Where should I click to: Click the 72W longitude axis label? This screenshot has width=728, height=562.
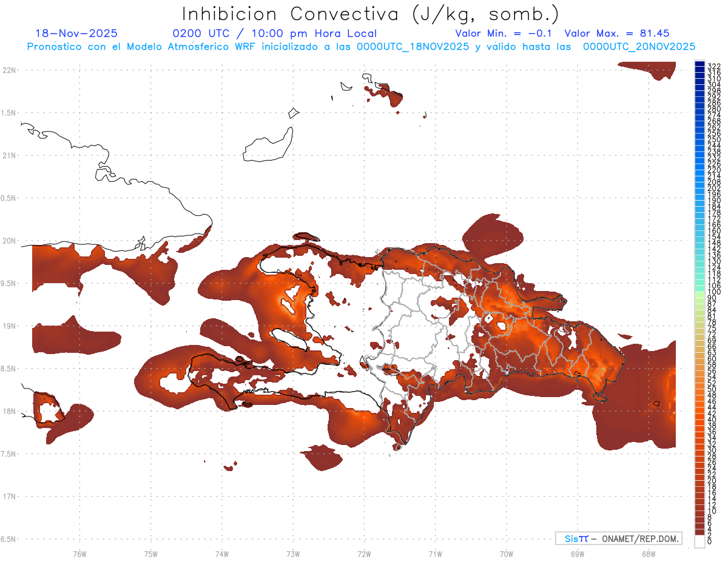tap(364, 554)
